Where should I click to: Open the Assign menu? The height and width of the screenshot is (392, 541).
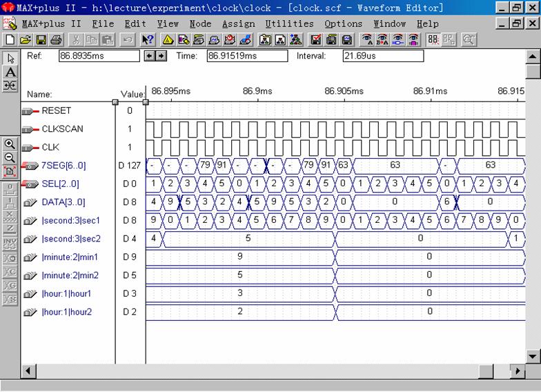[239, 23]
